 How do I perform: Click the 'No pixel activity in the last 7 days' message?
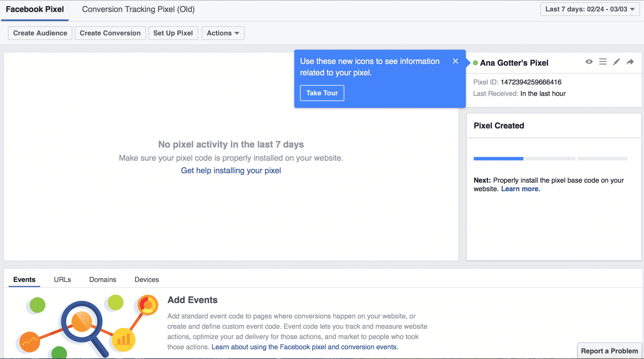[x=231, y=144]
